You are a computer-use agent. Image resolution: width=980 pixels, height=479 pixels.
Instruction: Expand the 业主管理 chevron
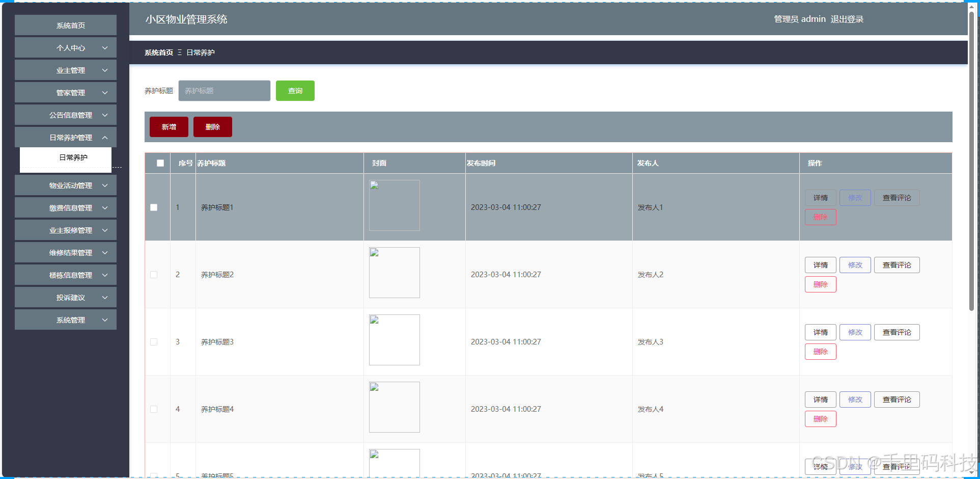click(x=105, y=70)
